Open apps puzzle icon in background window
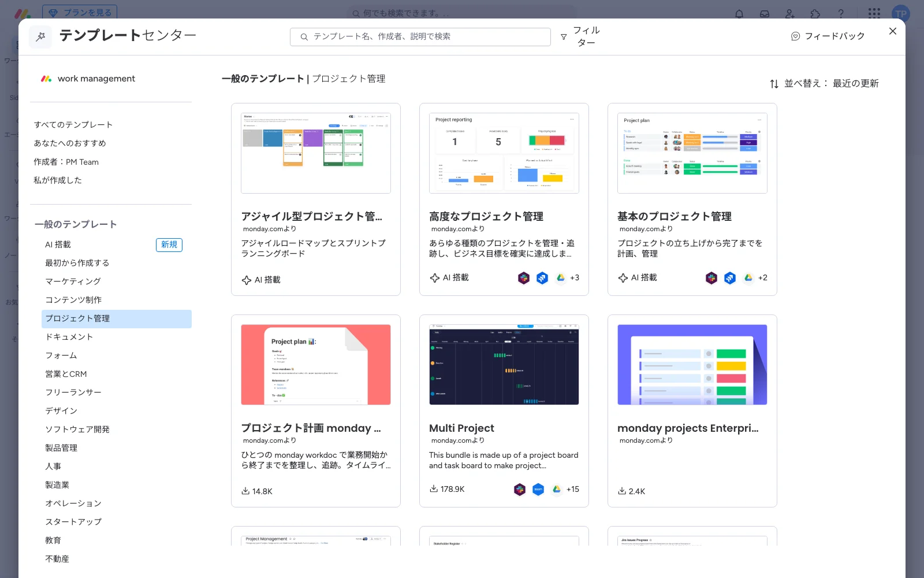This screenshot has height=578, width=924. click(815, 14)
